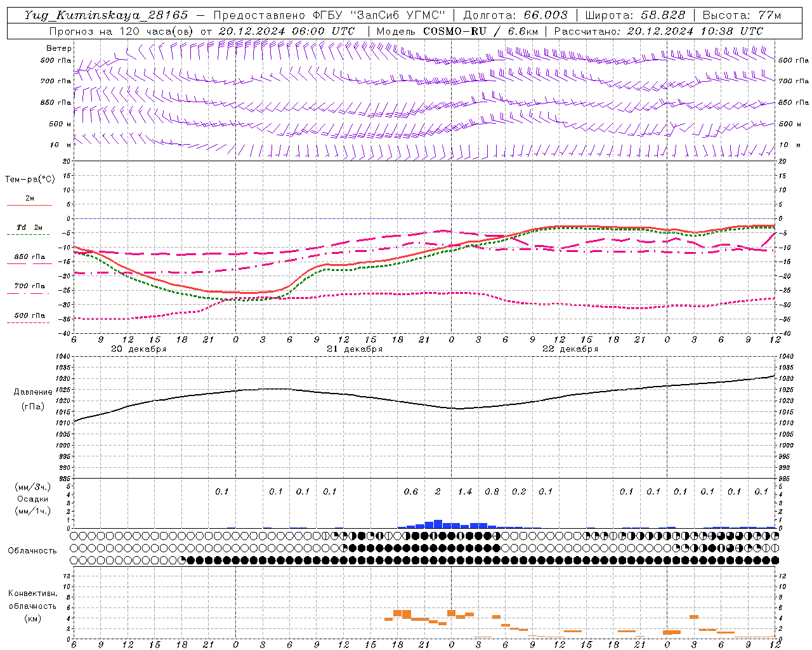This screenshot has width=812, height=650.
Task: Click the (мм/3ч.) precipitation unit label
Action: pos(33,487)
